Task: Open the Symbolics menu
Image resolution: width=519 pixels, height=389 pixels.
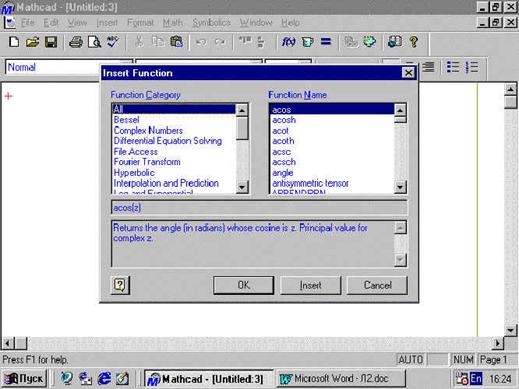Action: pos(211,23)
